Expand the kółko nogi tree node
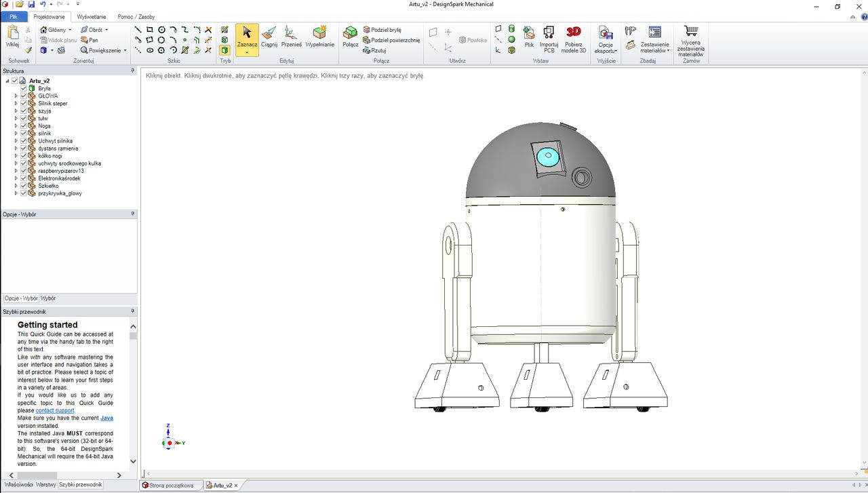Image resolution: width=868 pixels, height=493 pixels. 16,155
